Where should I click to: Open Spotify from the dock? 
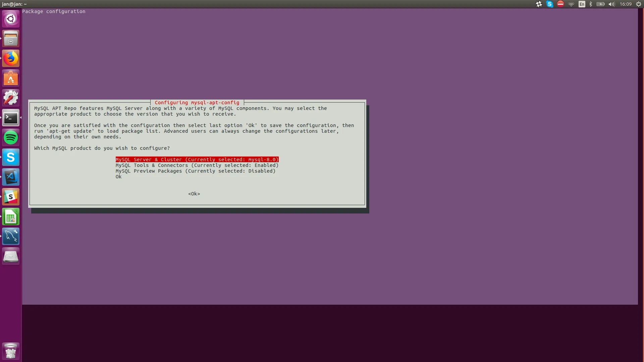click(11, 138)
